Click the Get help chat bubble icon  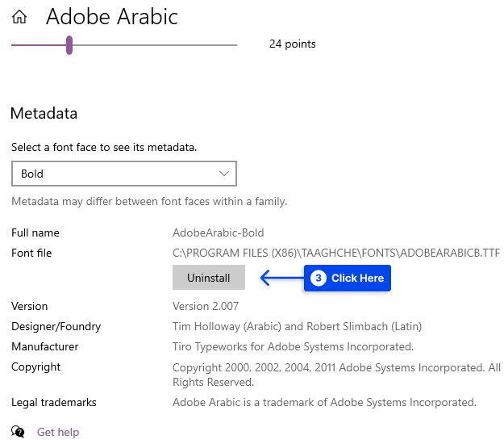click(18, 431)
